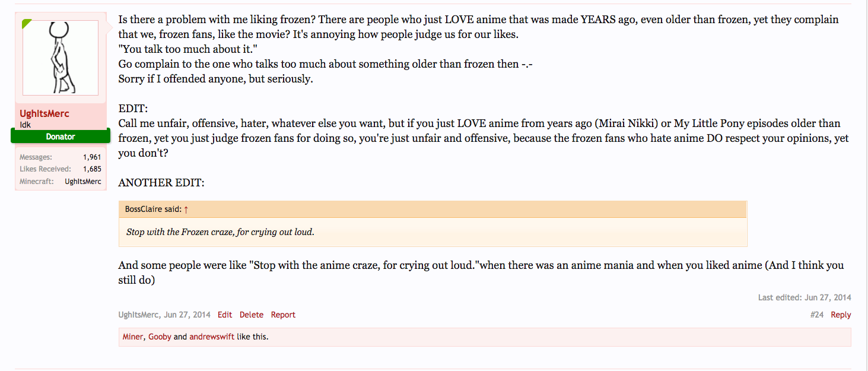Click the BossClaire said quote header

(433, 210)
